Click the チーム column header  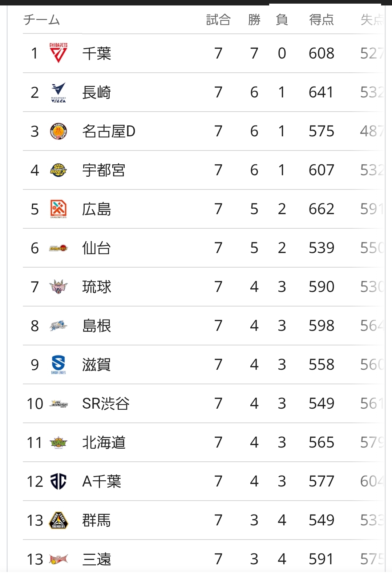(x=41, y=20)
